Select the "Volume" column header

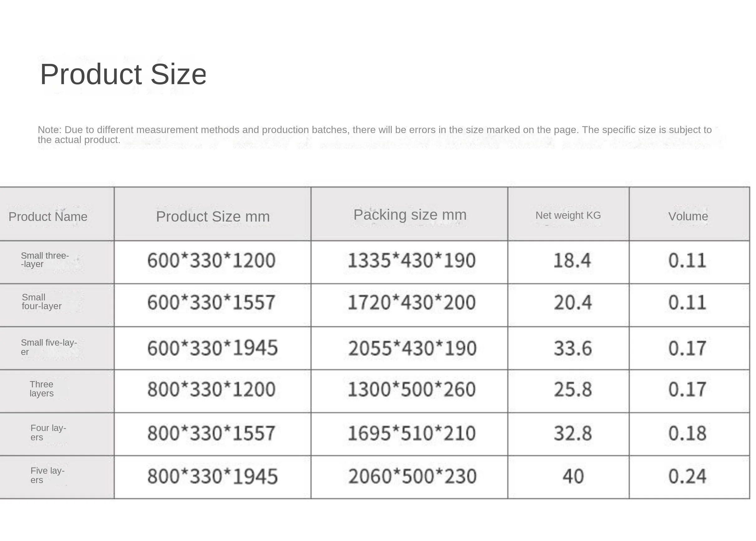[x=688, y=217]
